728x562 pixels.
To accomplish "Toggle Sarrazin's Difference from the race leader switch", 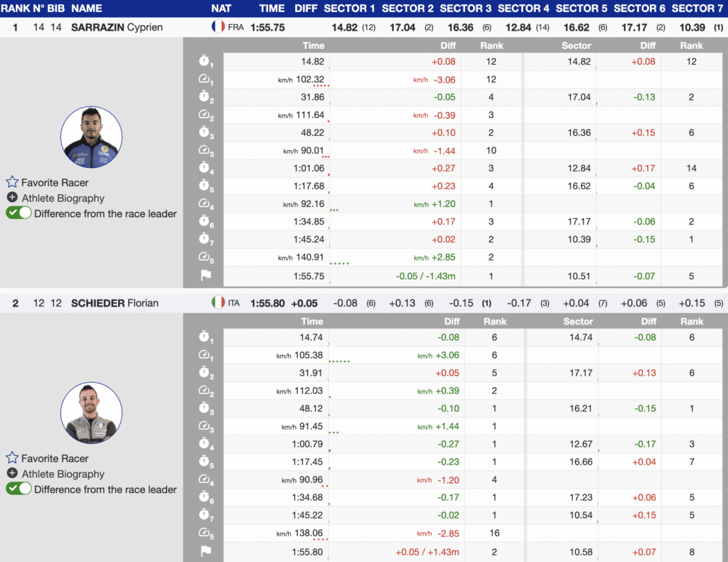I will [18, 213].
